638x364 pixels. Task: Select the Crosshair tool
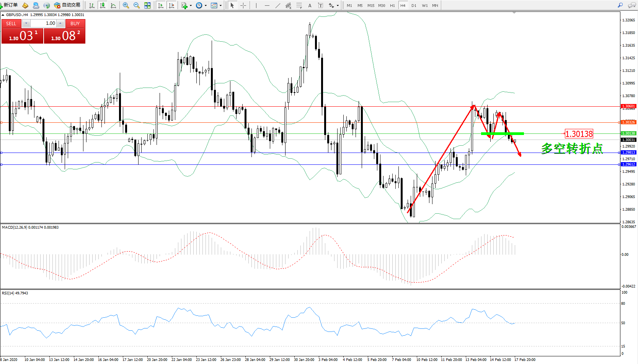pyautogui.click(x=243, y=5)
